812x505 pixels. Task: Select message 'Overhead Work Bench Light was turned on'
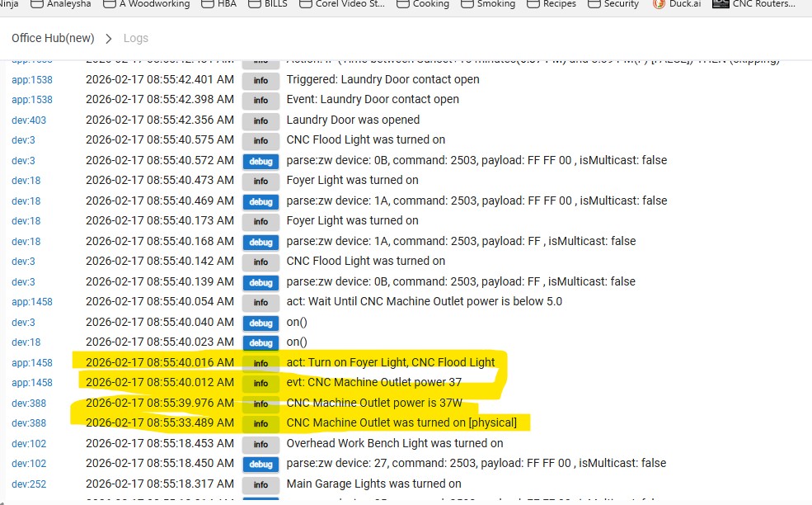pos(395,443)
